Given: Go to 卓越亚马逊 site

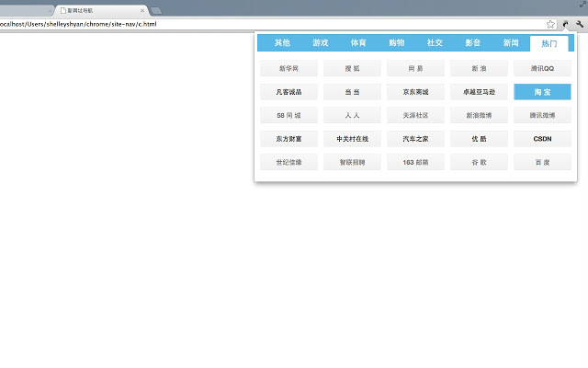Looking at the screenshot, I should click(x=479, y=92).
